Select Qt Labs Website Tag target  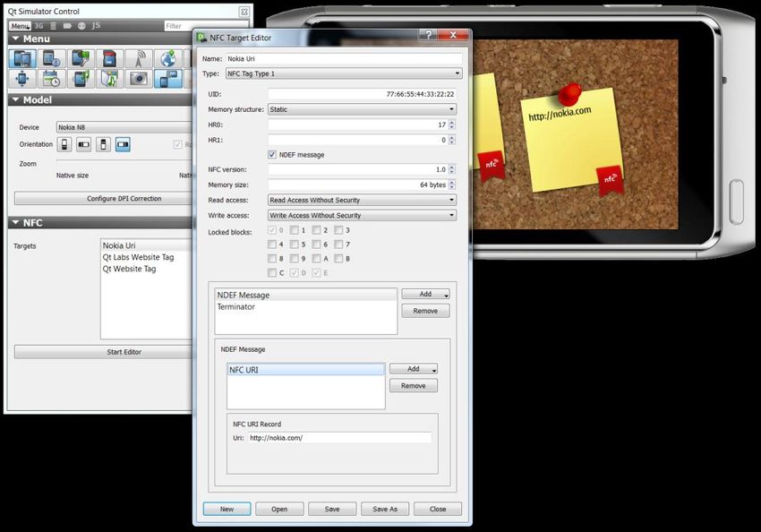(x=147, y=257)
